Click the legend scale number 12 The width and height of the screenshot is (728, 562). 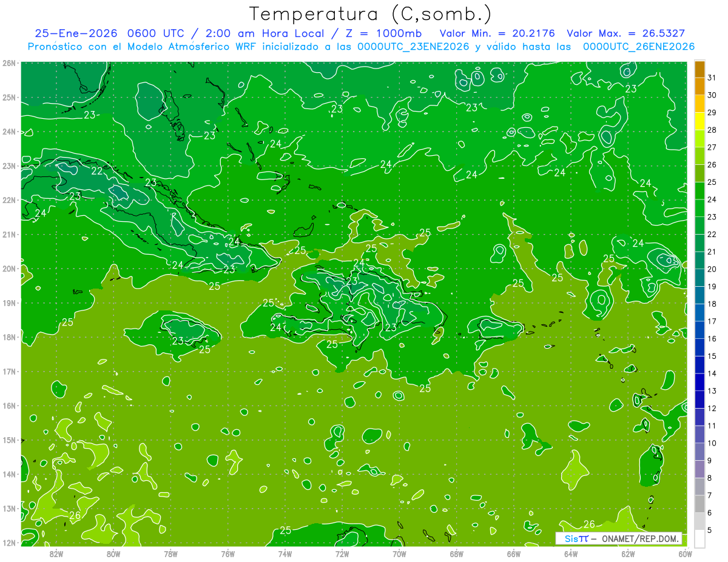pos(712,408)
